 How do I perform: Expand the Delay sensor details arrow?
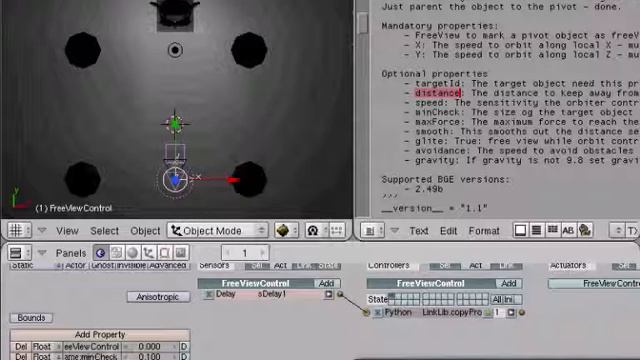329,294
